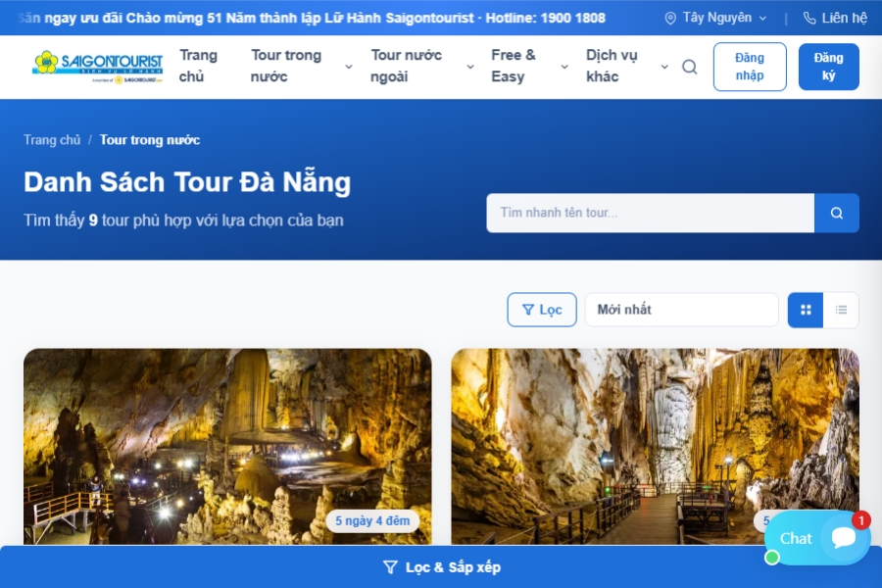Viewport: 882px width, 588px height.
Task: Expand Dịch vụ khác menu chevron
Action: [x=664, y=67]
